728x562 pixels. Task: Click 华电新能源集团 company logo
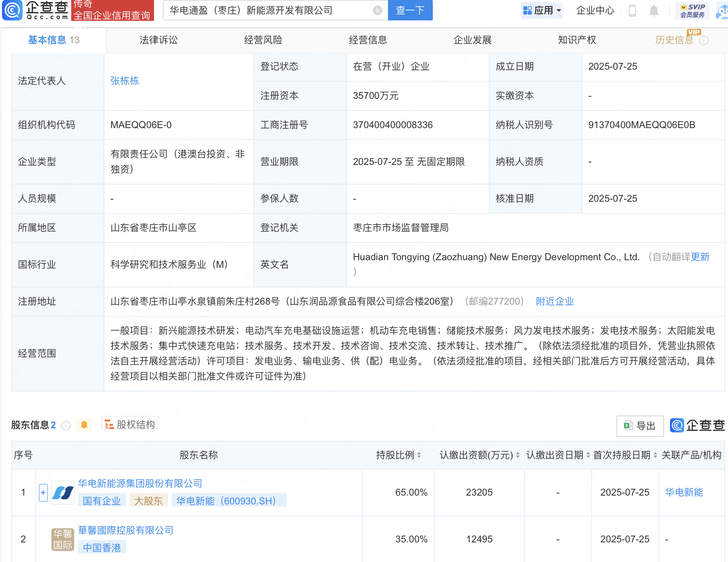coord(63,493)
